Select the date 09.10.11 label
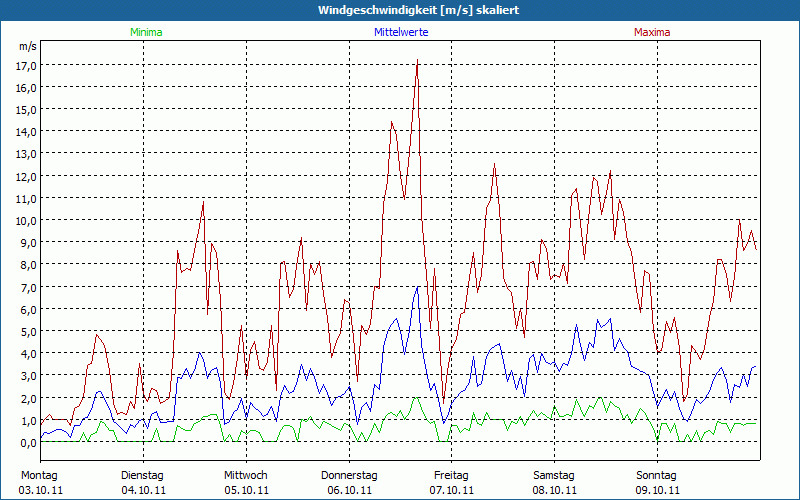The width and height of the screenshot is (800, 500). 657,490
